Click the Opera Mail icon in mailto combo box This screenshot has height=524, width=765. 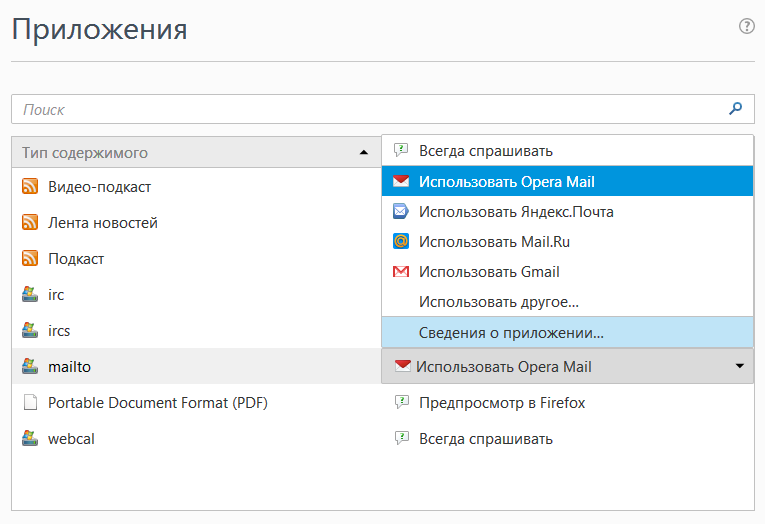point(403,365)
